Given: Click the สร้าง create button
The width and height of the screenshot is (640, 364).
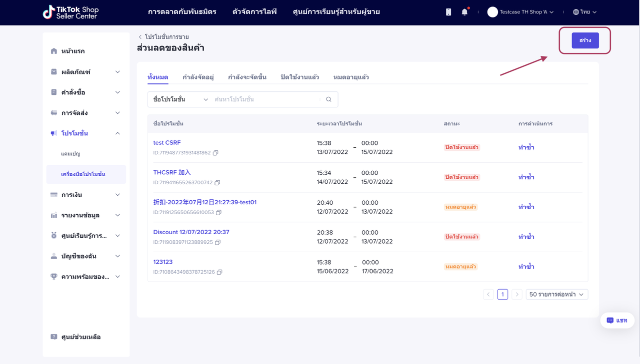Looking at the screenshot, I should 585,40.
